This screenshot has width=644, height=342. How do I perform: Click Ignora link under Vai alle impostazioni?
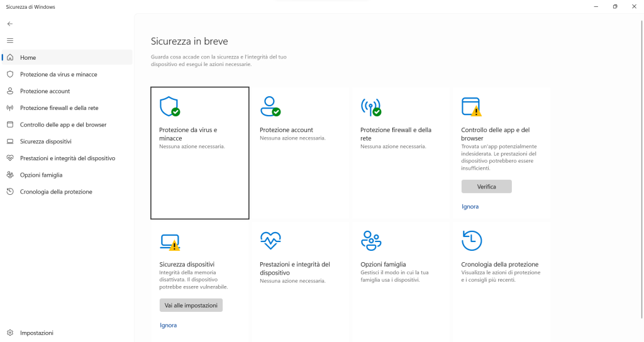(169, 325)
